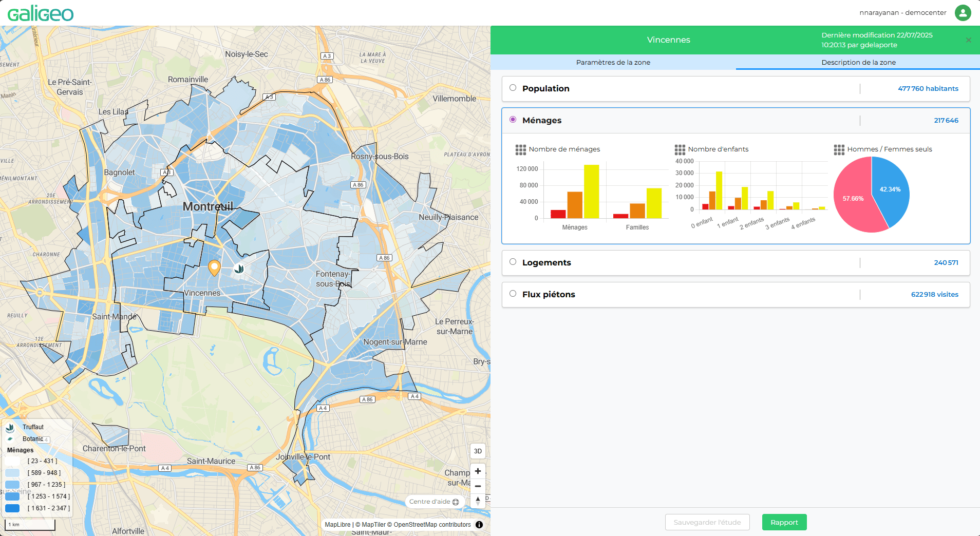Click the Truffaut store marker on map
980x536 pixels.
coord(239,268)
